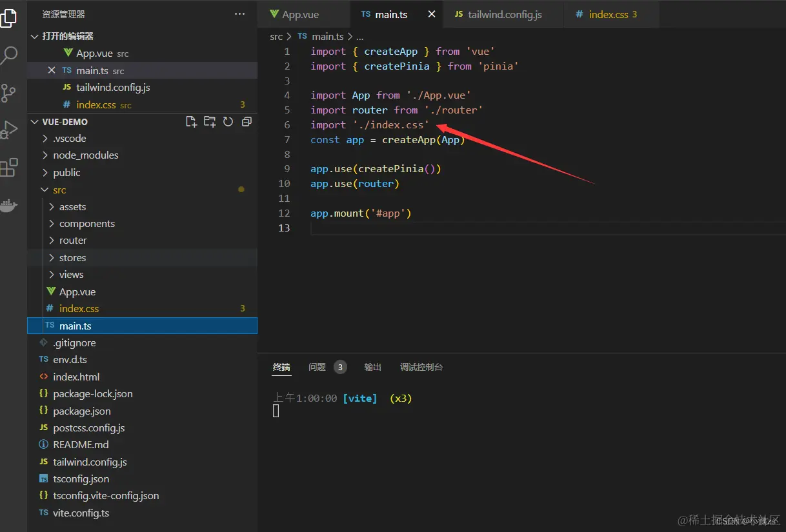Open the index.html file
The height and width of the screenshot is (532, 786).
tap(142, 377)
